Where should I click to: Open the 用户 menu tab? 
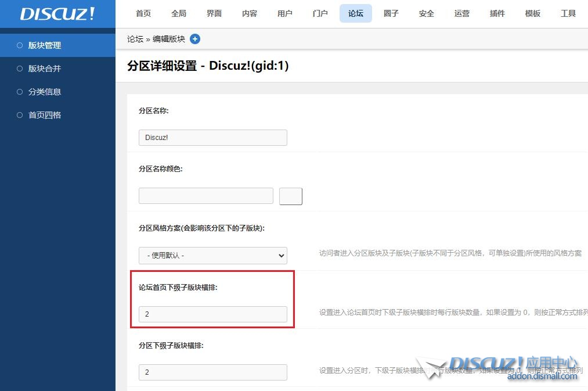coord(285,13)
